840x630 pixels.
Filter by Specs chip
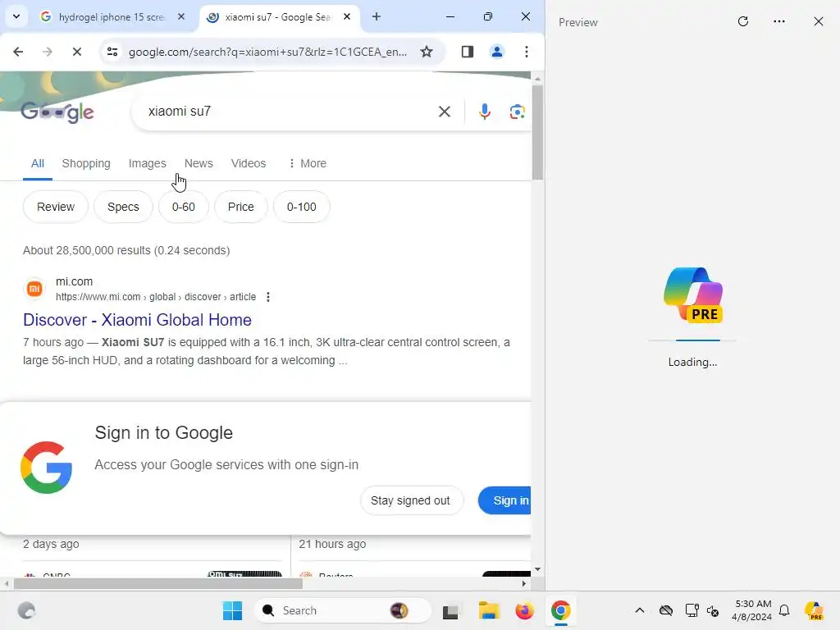(123, 207)
